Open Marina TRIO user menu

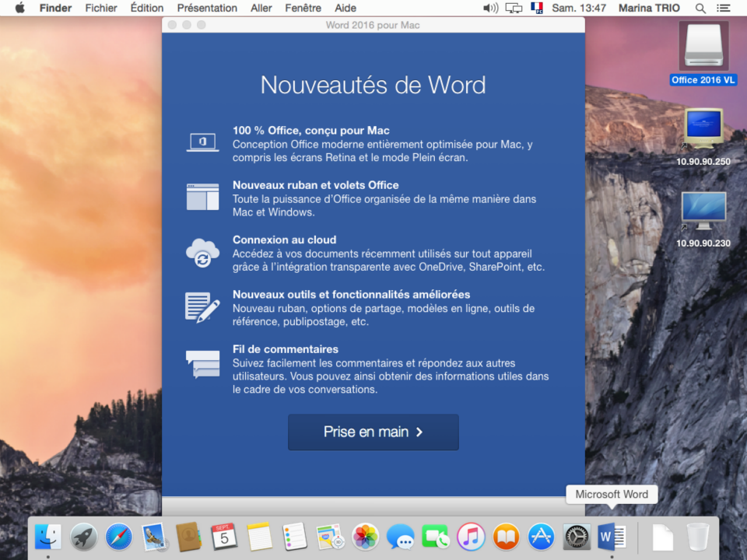coord(649,8)
